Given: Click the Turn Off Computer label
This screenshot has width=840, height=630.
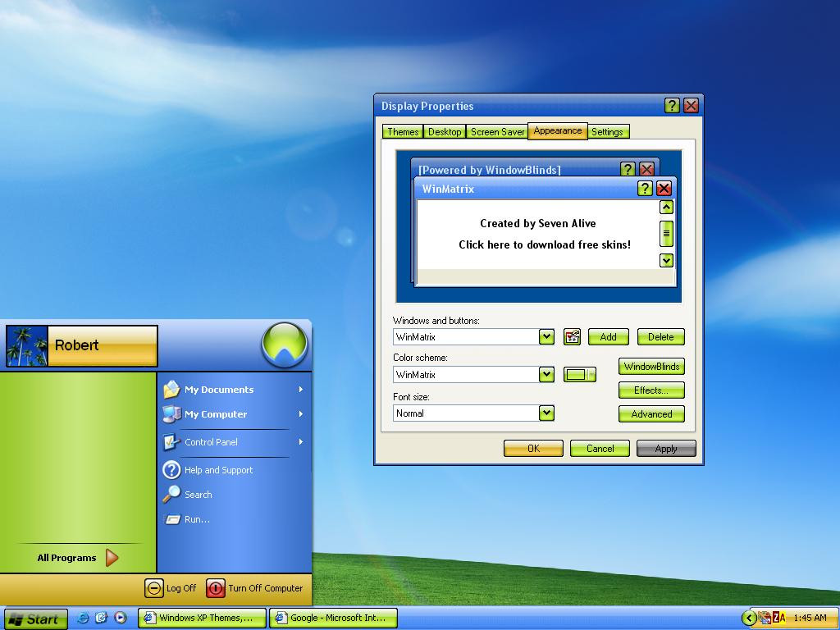Looking at the screenshot, I should [266, 588].
